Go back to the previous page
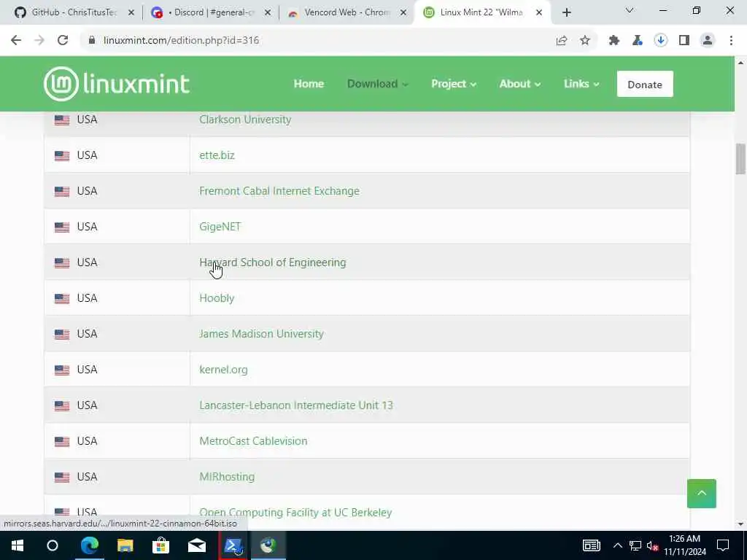The width and height of the screenshot is (747, 560). pos(16,41)
